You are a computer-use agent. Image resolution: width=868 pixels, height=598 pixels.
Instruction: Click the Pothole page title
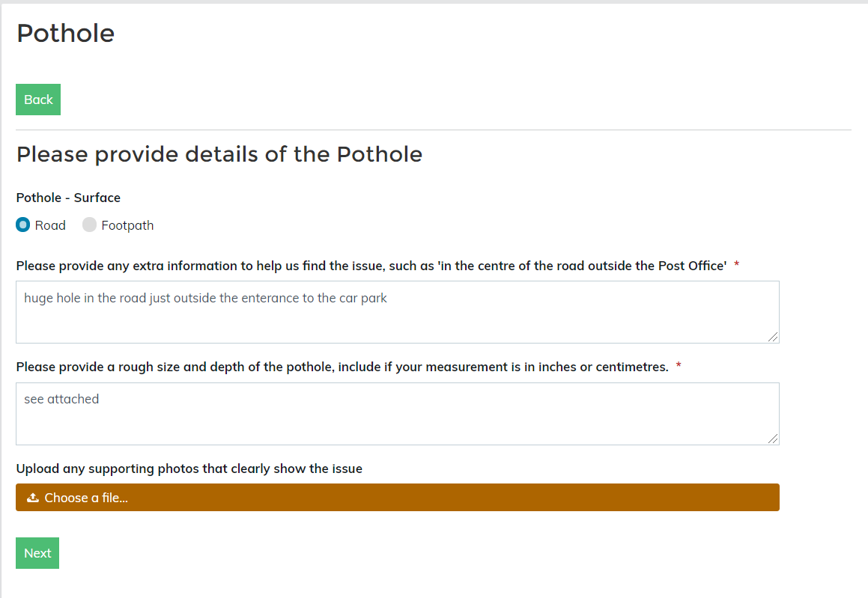tap(66, 33)
